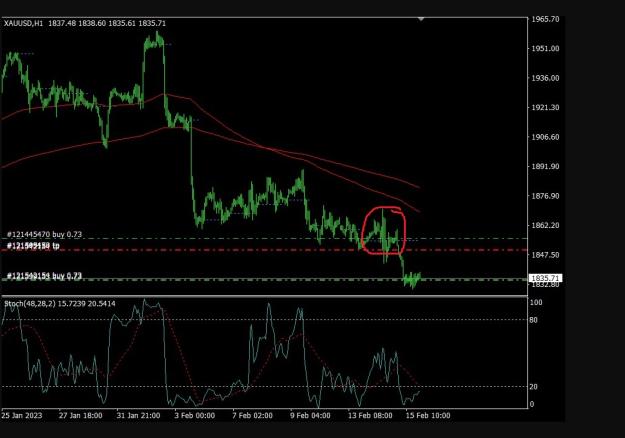Click the stochastic 20 level label

point(533,387)
